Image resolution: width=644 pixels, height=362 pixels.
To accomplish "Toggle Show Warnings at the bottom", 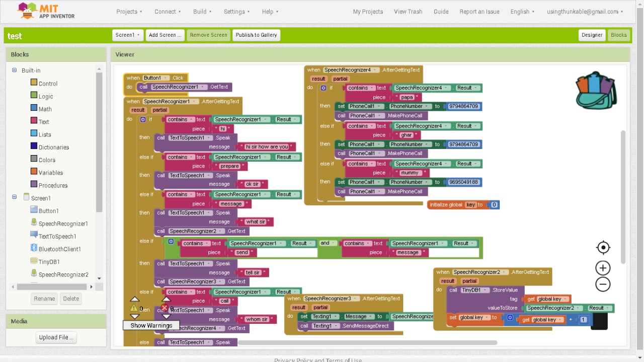I will [x=150, y=325].
